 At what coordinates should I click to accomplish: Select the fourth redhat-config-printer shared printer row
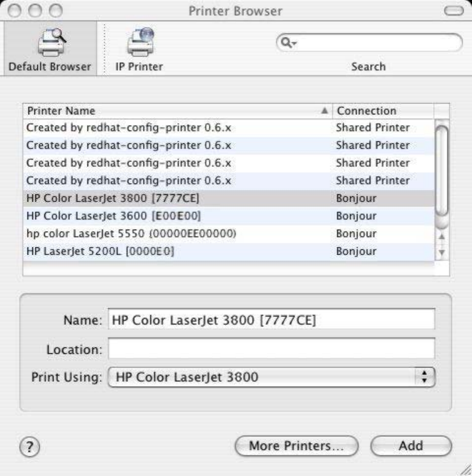point(228,181)
